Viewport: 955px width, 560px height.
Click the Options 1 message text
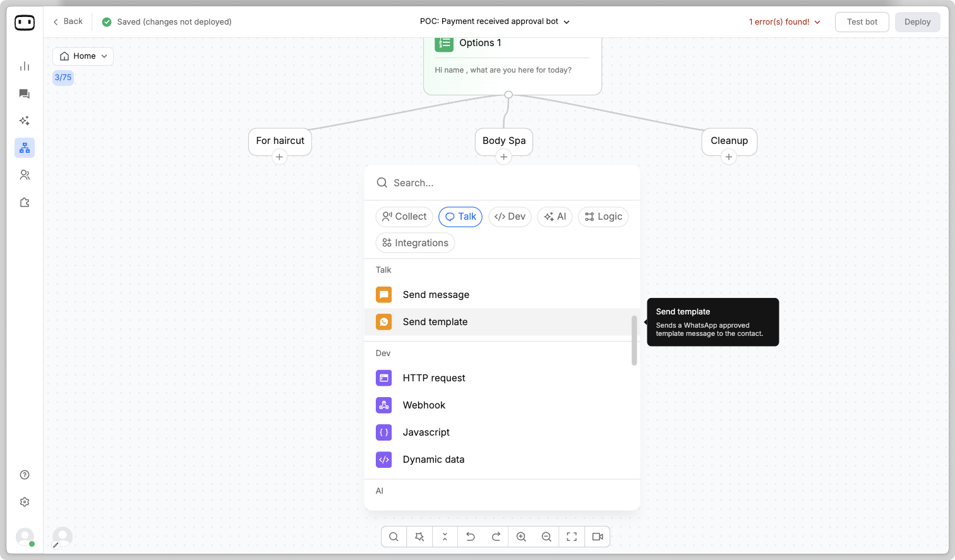tap(503, 70)
